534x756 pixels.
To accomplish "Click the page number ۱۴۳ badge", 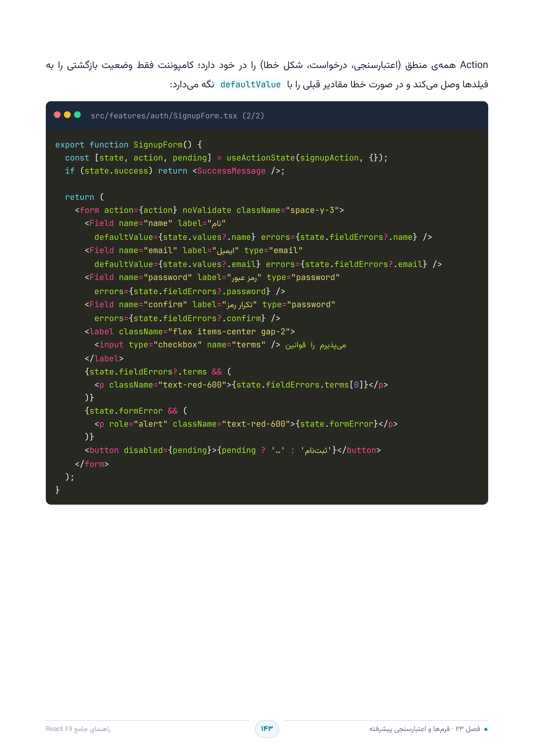I will [x=267, y=729].
